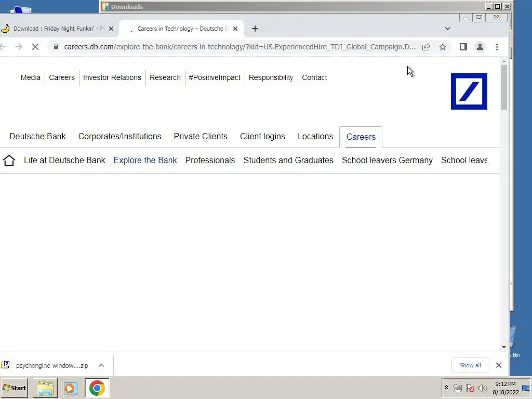Close the Careers in Technology tab

(235, 29)
